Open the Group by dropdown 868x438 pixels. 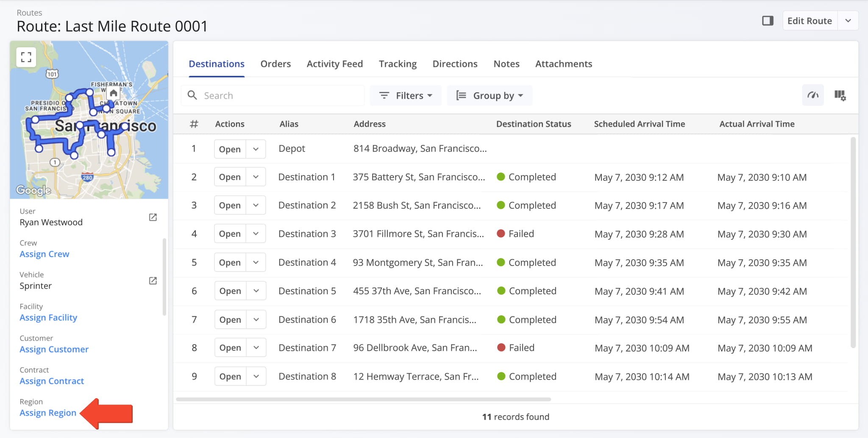[490, 95]
